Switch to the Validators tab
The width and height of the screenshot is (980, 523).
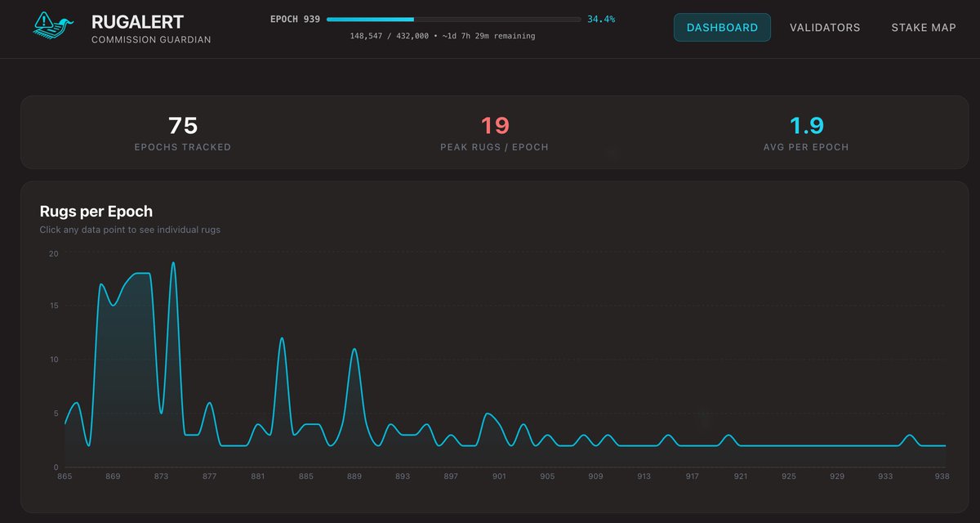click(825, 27)
